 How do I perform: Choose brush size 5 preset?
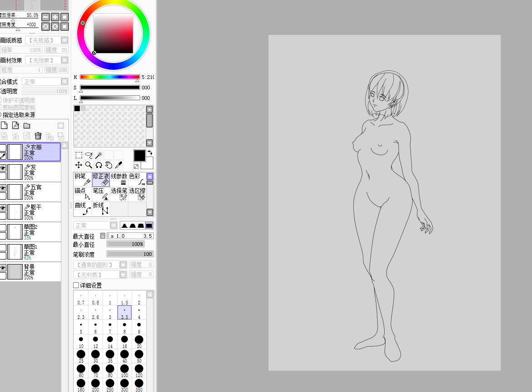(81, 327)
